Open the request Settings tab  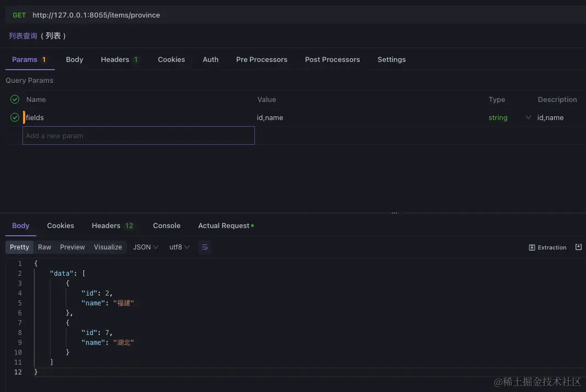click(x=391, y=59)
